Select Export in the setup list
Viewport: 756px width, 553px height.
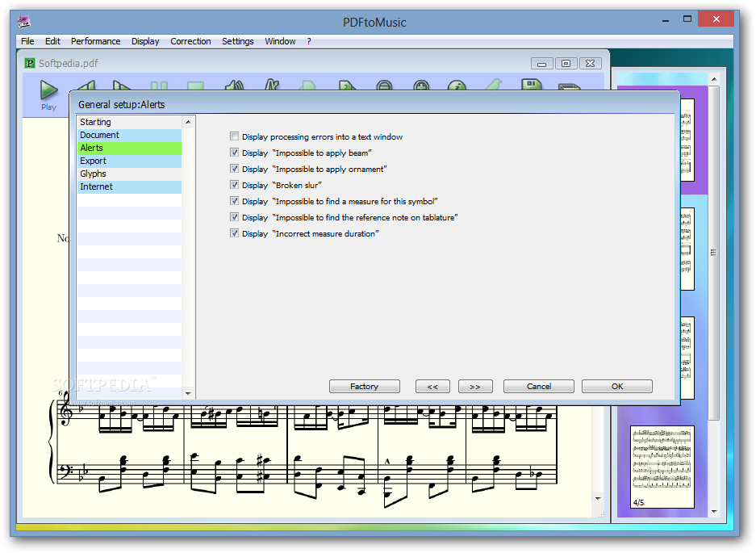[129, 161]
